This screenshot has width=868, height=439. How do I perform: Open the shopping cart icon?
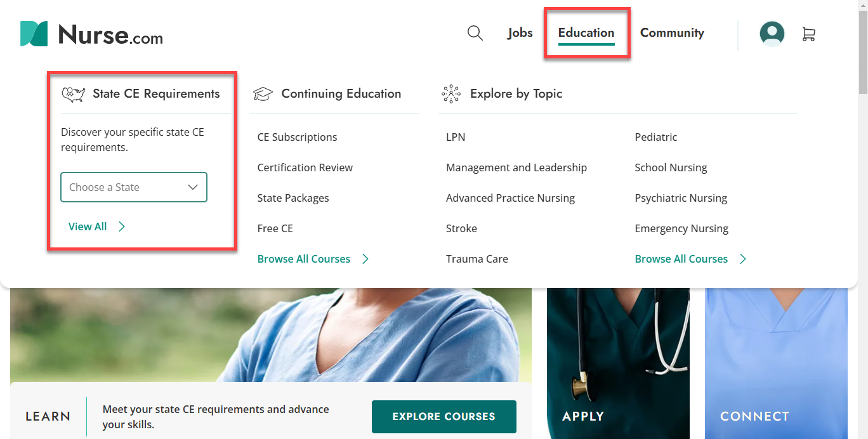point(809,34)
